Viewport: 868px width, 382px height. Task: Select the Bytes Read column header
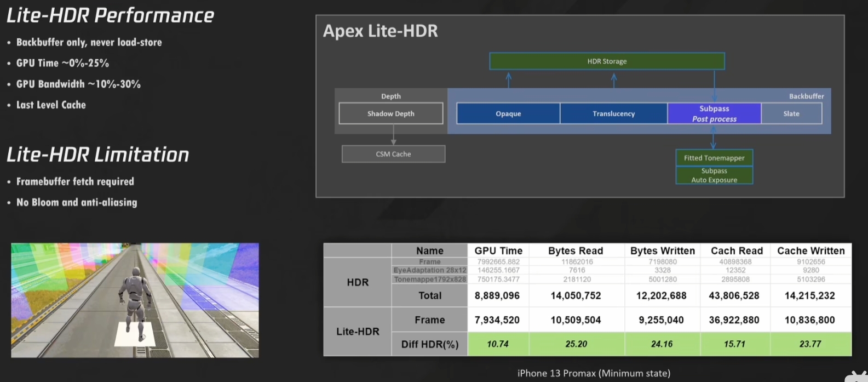click(x=576, y=250)
